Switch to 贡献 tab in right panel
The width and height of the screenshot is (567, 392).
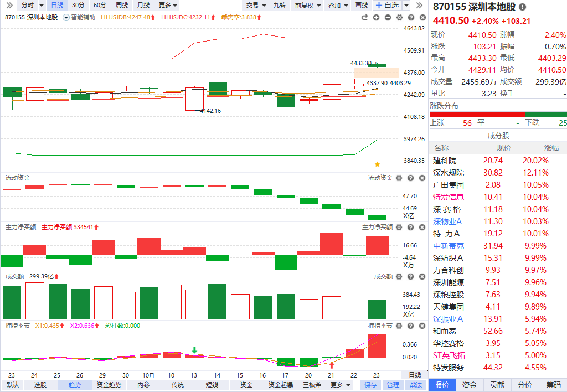497,385
